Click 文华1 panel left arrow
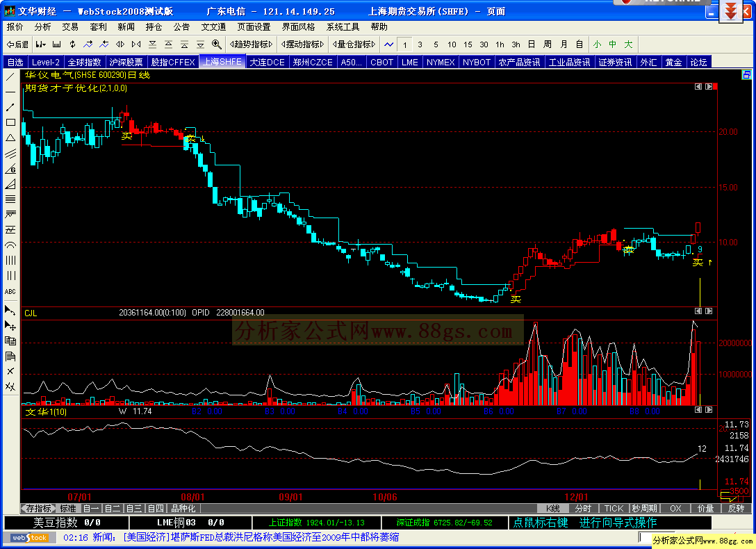This screenshot has width=756, height=549. (698, 410)
